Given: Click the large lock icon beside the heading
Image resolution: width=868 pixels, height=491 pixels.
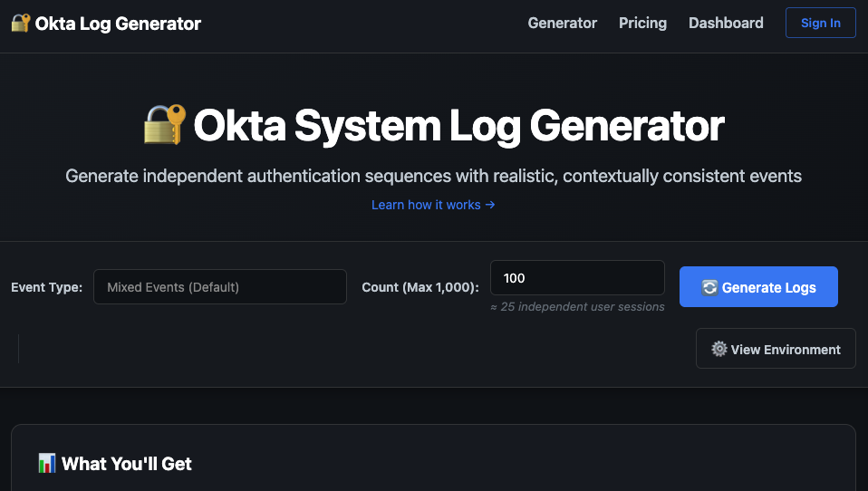Looking at the screenshot, I should tap(165, 124).
